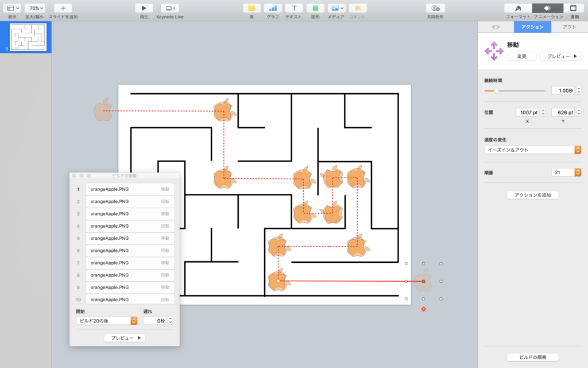Select slide 1 thumbnail in navigator
The image size is (588, 368).
click(x=28, y=37)
